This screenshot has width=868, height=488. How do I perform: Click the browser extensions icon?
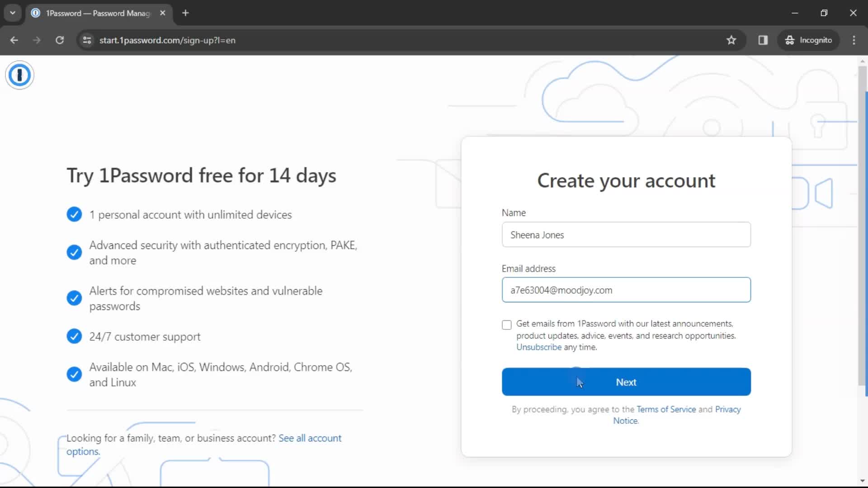click(x=764, y=40)
